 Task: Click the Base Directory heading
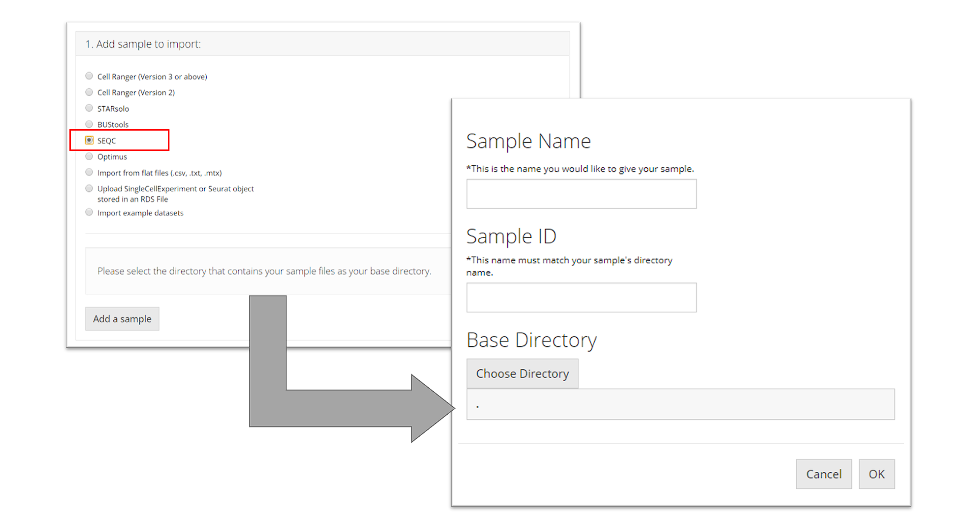pos(531,340)
